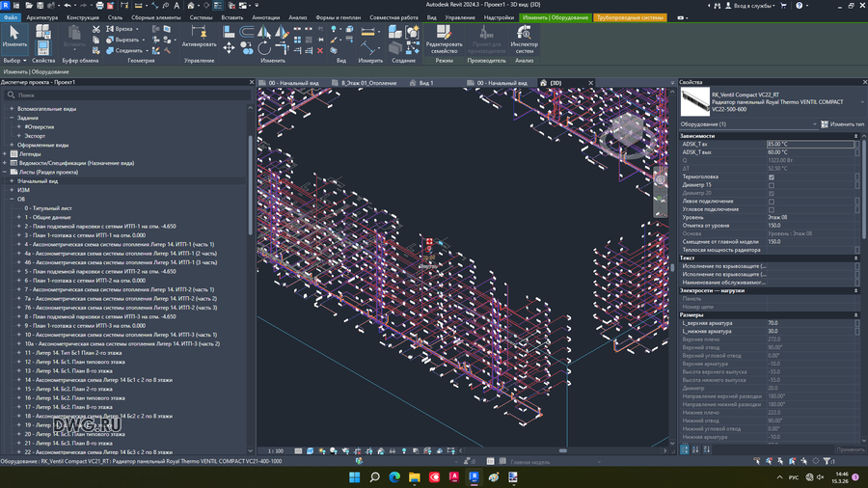Uncheck the Термоголовка checkbox
Image resolution: width=868 pixels, height=488 pixels.
click(772, 177)
